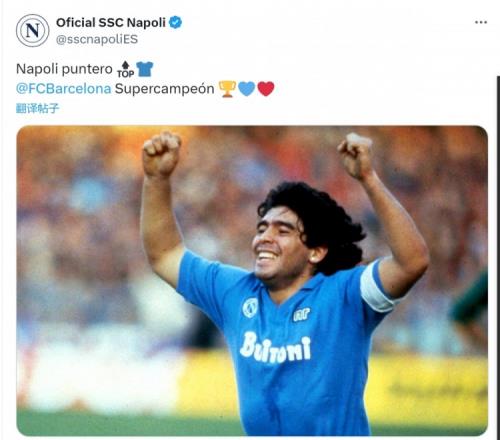Open the three-dot more options menu
The height and width of the screenshot is (440, 500).
click(x=481, y=22)
